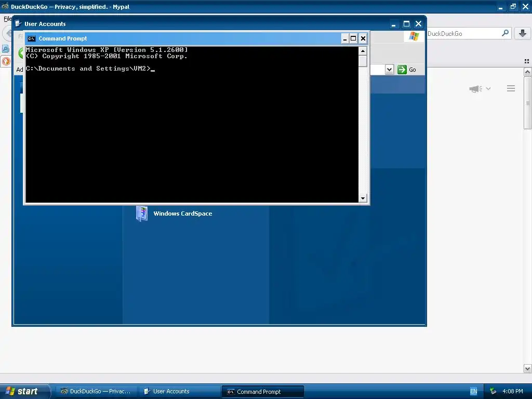Click the Mypal page scrollbar down arrow

[x=527, y=368]
